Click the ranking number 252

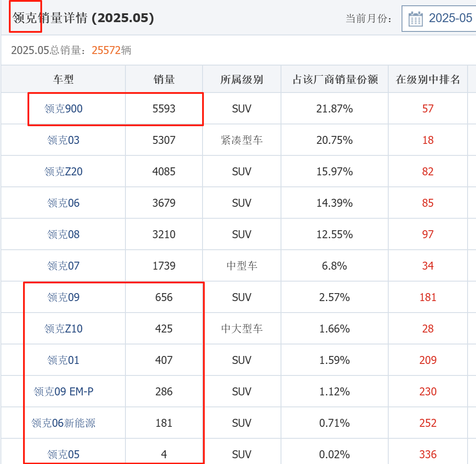coord(428,423)
